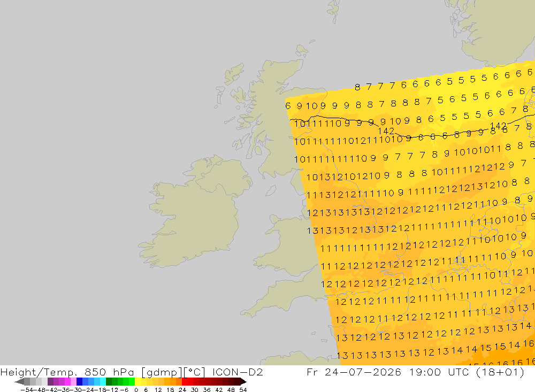535x392 pixels.
Task: Click the '48' label under the color scale
Action: pyautogui.click(x=231, y=390)
